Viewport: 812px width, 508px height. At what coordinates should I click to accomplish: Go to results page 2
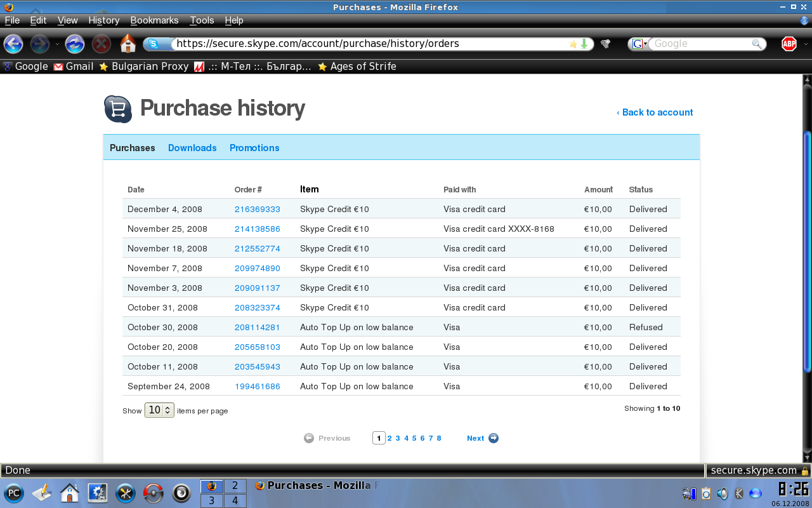coord(390,438)
